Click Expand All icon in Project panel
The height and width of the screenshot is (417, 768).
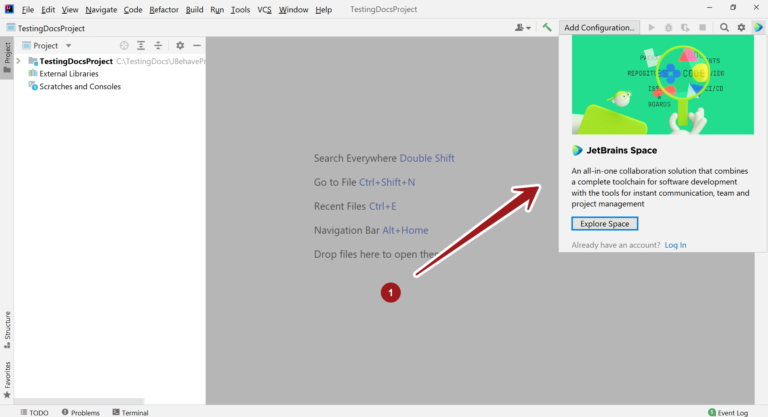pyautogui.click(x=141, y=46)
